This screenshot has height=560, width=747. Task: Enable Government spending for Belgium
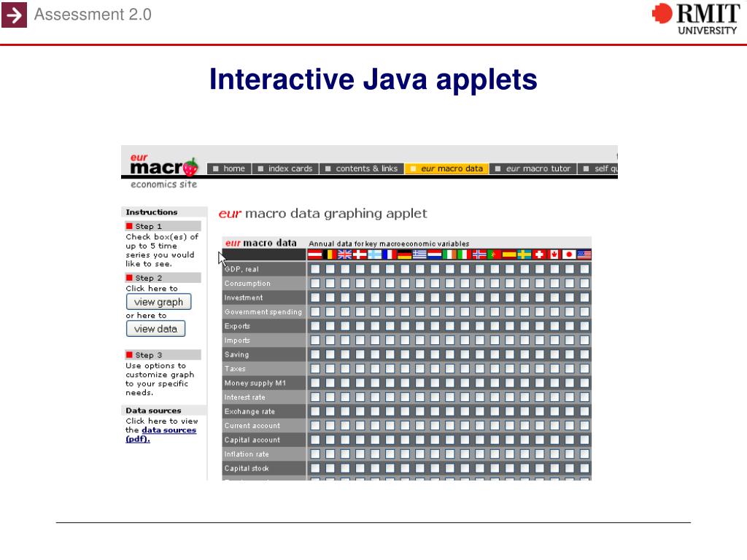(330, 312)
